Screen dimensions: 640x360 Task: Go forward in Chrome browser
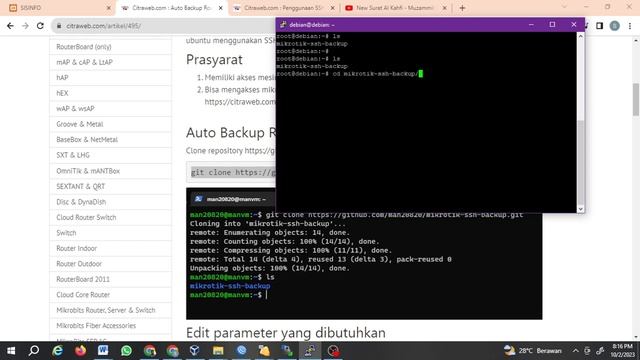tap(25, 26)
